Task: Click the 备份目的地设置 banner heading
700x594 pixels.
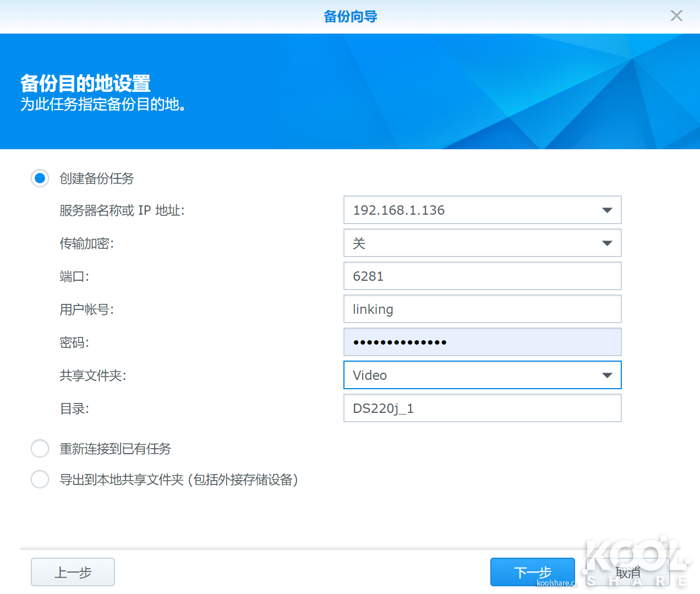Action: 85,84
